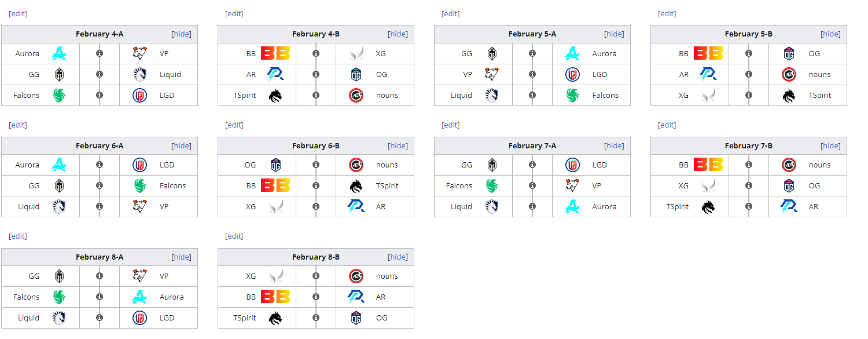The height and width of the screenshot is (339, 868).
Task: Click edit link above February 8-B table
Action: tap(234, 236)
